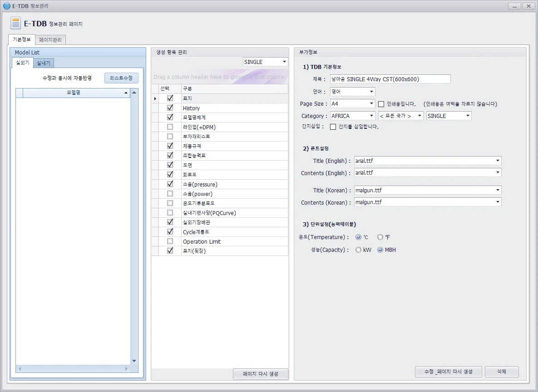Image resolution: width=538 pixels, height=392 pixels.
Task: Switch to the 페이지관리 tab
Action: coord(50,40)
